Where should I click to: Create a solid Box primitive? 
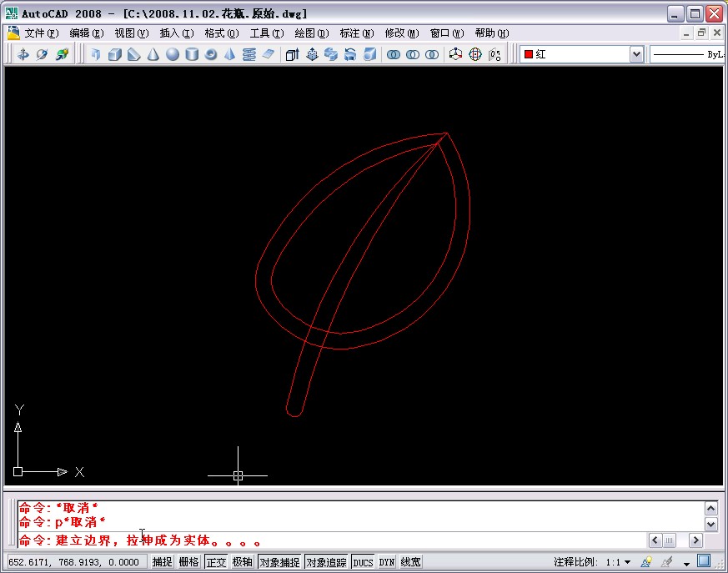click(115, 54)
